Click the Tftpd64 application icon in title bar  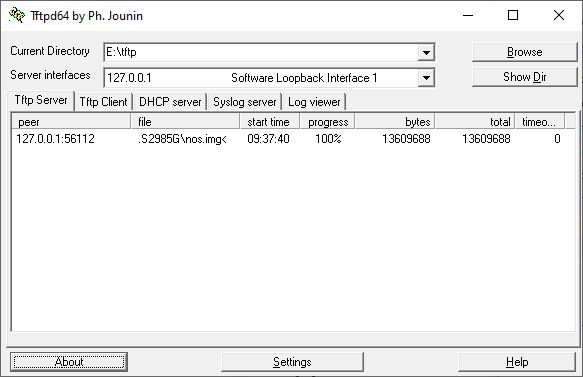[x=17, y=15]
